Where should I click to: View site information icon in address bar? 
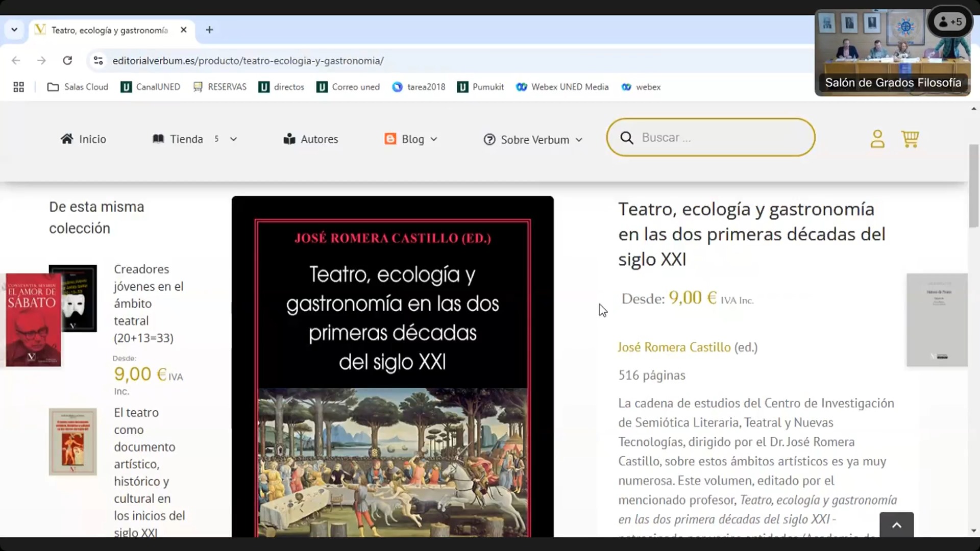pyautogui.click(x=98, y=61)
